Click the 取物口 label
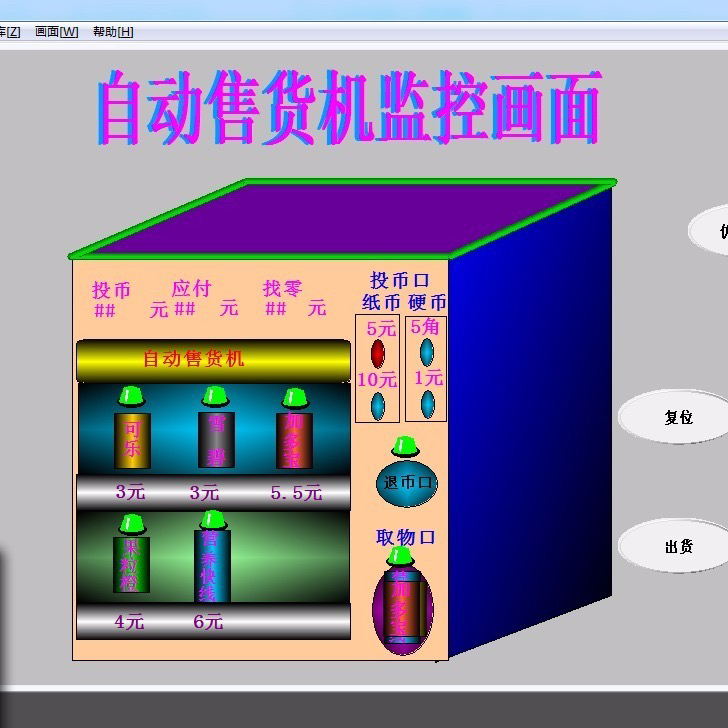 click(405, 537)
